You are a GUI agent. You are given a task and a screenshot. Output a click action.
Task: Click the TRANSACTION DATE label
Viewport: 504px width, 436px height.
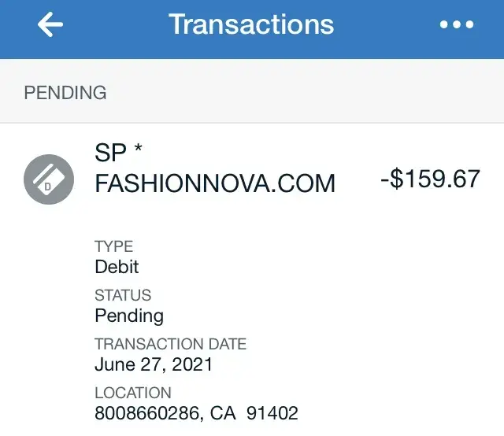[170, 344]
